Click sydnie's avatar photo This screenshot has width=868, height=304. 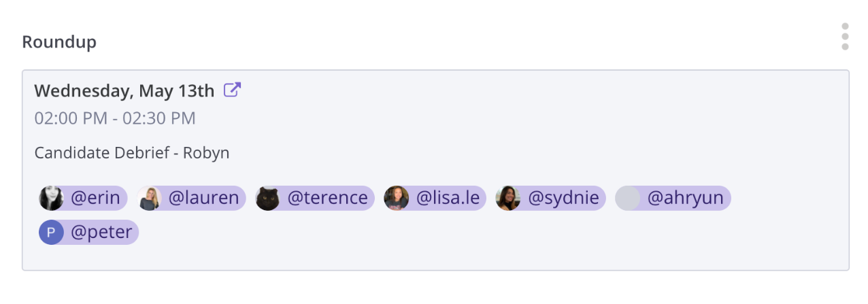tap(508, 198)
